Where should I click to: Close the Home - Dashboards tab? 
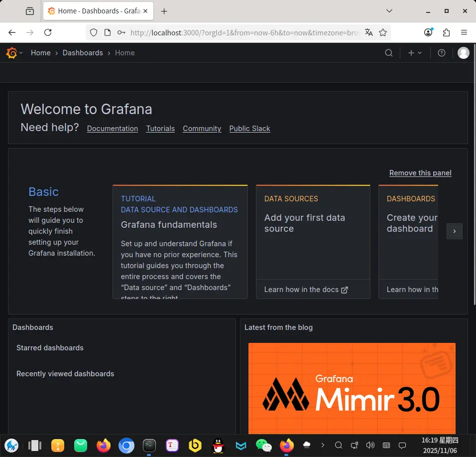[x=145, y=11]
